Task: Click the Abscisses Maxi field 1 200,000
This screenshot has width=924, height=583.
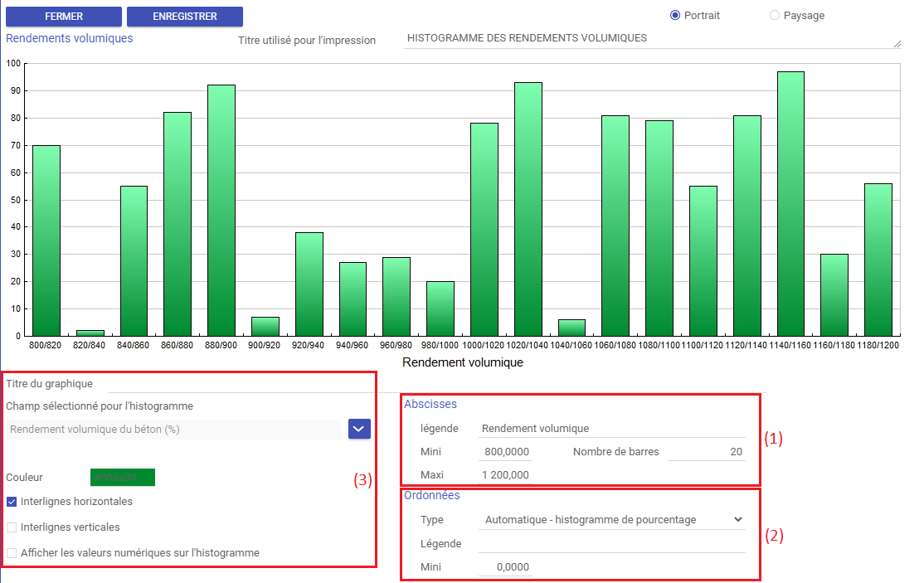Action: pos(506,474)
